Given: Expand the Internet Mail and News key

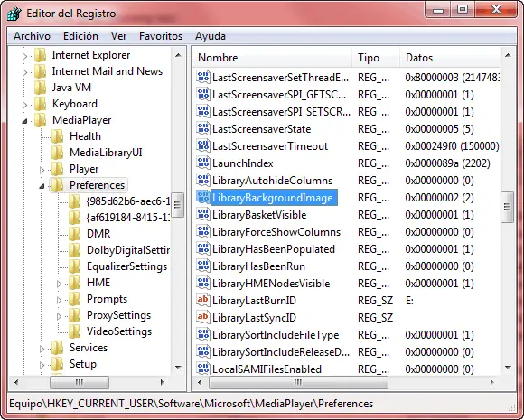Looking at the screenshot, I should 24,72.
